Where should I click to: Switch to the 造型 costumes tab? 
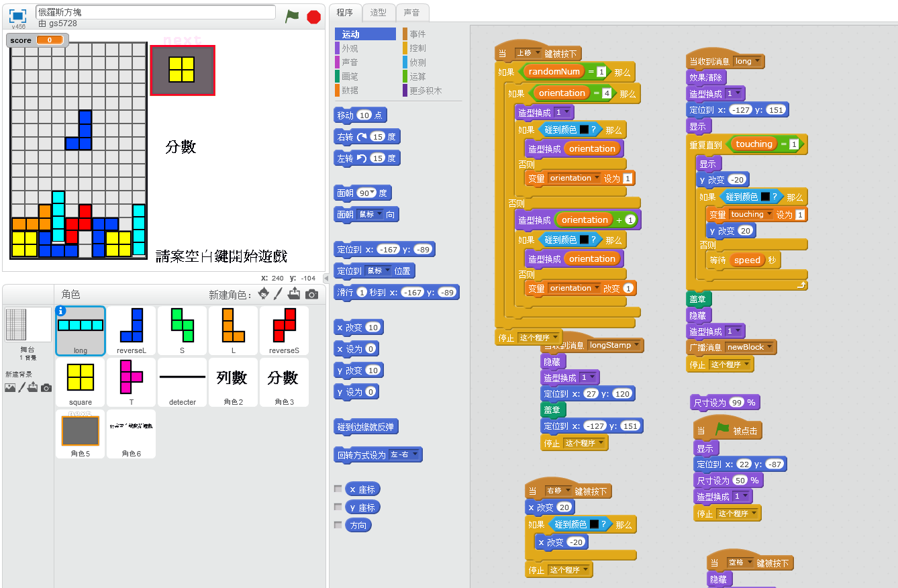click(379, 12)
